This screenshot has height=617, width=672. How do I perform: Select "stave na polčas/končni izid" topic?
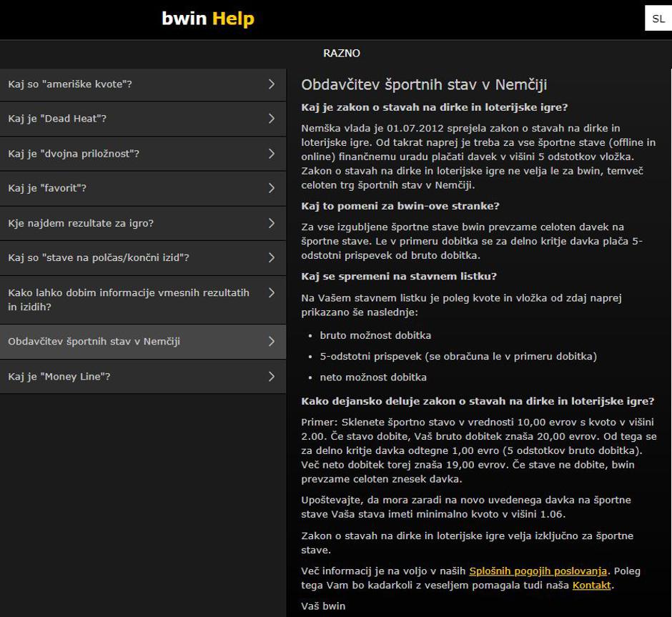[99, 258]
